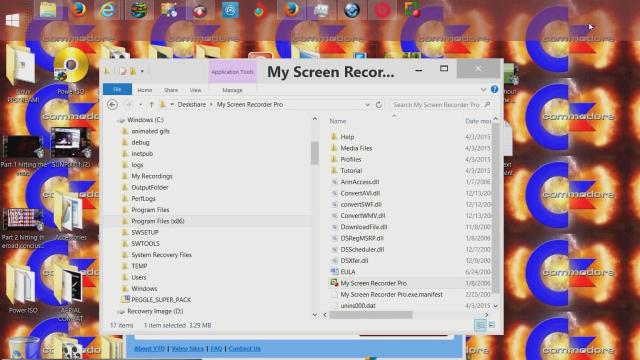Open Recycle Bin on the desktop
The height and width of the screenshot is (360, 640).
pyautogui.click(x=22, y=348)
